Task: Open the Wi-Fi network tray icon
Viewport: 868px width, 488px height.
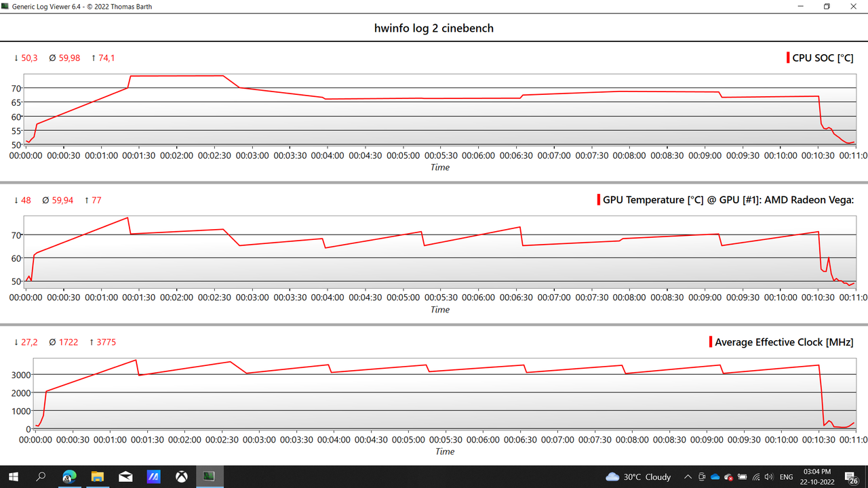Action: 757,477
